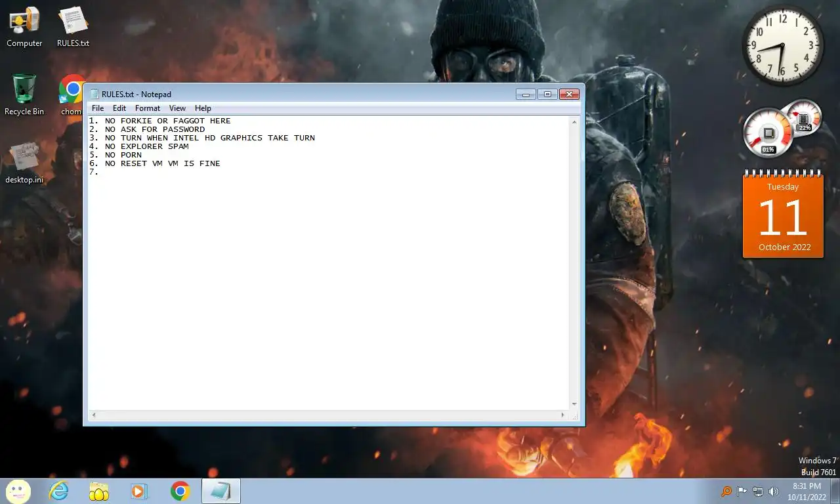Maximize the Notepad window
This screenshot has height=504, width=840.
click(x=547, y=94)
